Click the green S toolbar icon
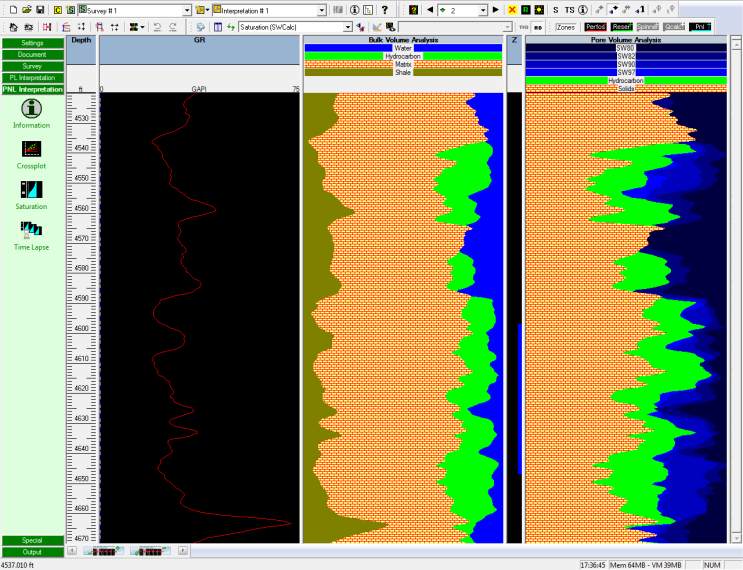The width and height of the screenshot is (743, 570). pyautogui.click(x=71, y=10)
